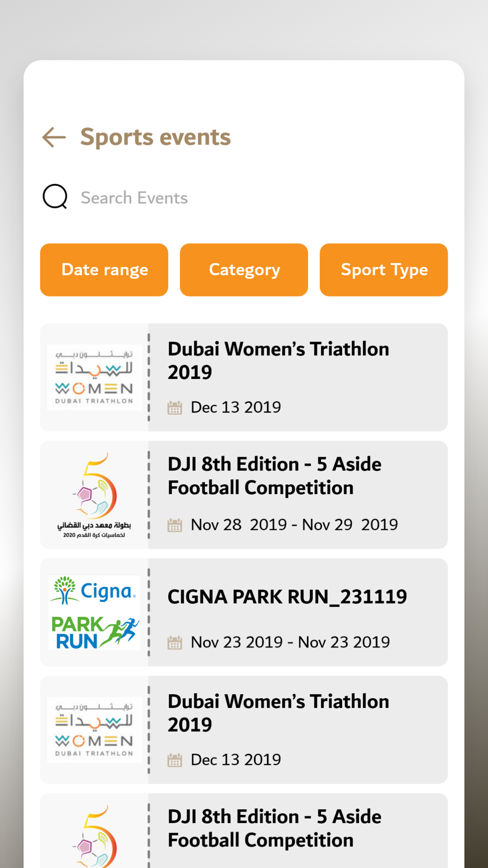Open first Dubai Women's Triathlon 2019 event

click(x=244, y=377)
